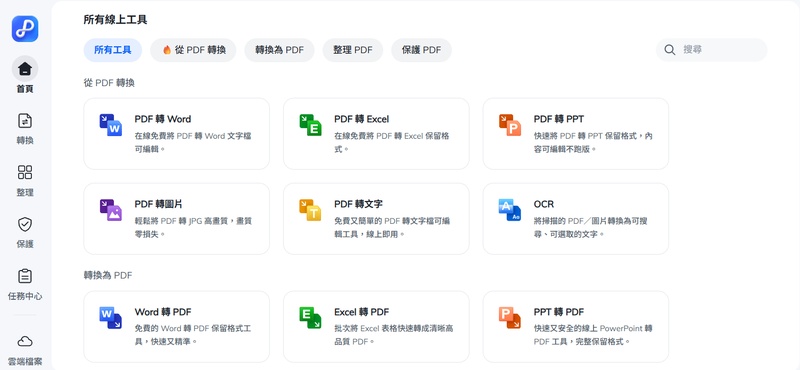Viewport: 800px width, 370px height.
Task: Click the app logo icon
Action: coord(25,29)
